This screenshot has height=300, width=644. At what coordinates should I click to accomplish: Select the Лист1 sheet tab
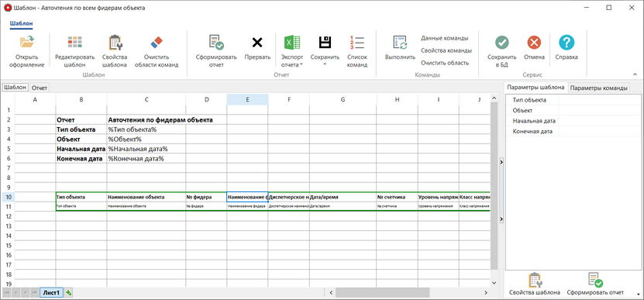point(51,292)
